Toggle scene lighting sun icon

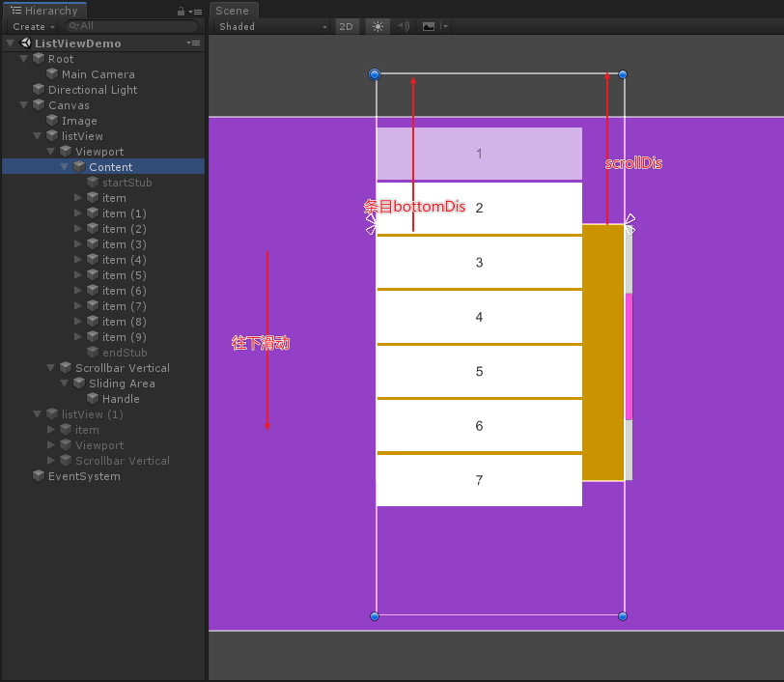pyautogui.click(x=378, y=26)
